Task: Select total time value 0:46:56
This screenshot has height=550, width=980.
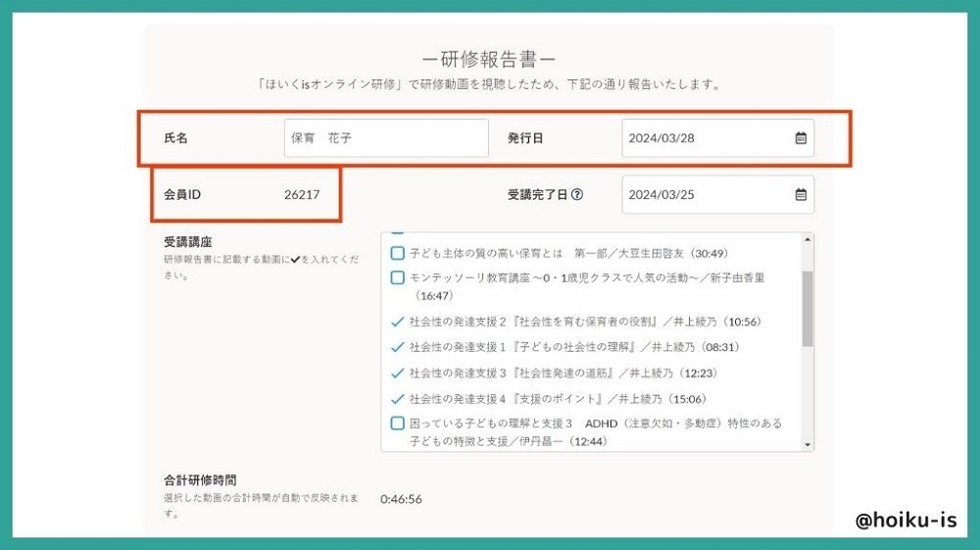Action: pyautogui.click(x=401, y=499)
